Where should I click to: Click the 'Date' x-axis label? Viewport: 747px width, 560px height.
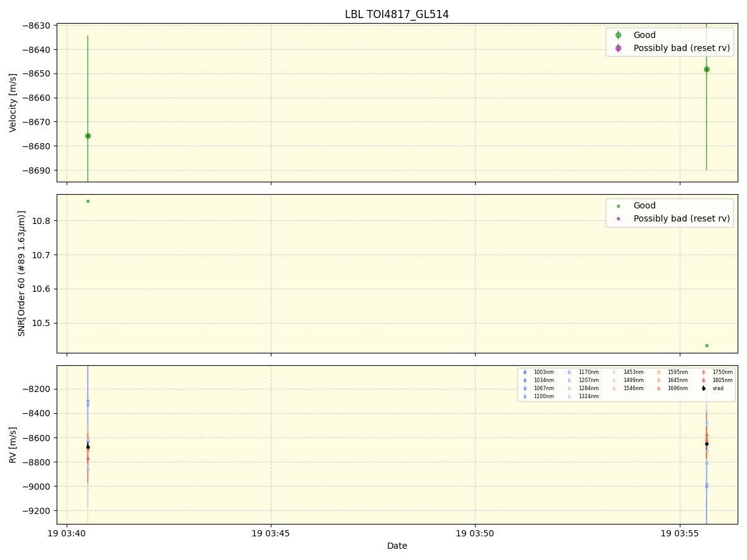pyautogui.click(x=397, y=546)
